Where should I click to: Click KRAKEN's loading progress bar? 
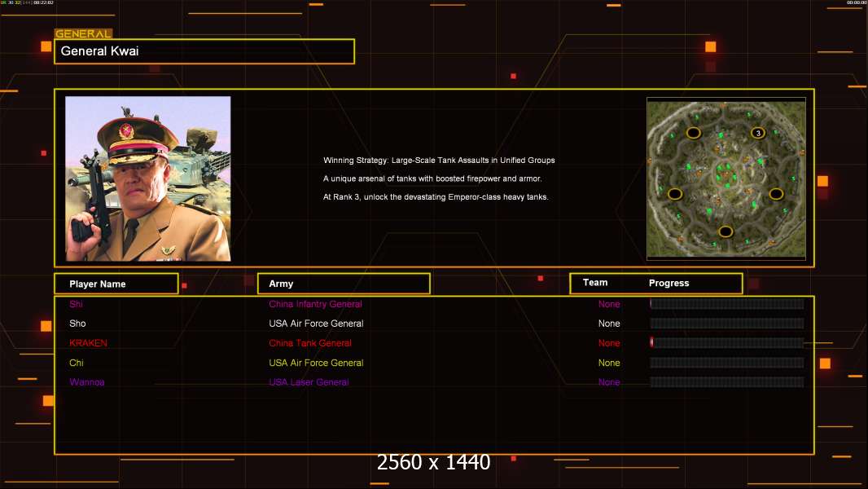pos(726,343)
